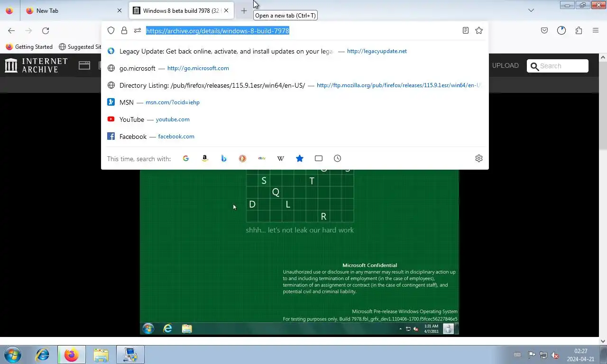Click the Windows 8 build screenshot image
Image resolution: width=607 pixels, height=364 pixels.
tap(299, 252)
